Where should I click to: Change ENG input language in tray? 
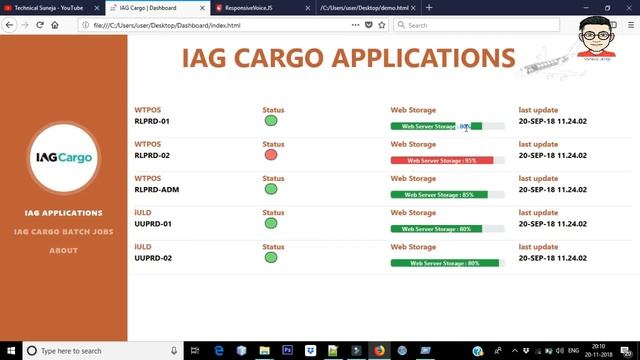point(573,351)
